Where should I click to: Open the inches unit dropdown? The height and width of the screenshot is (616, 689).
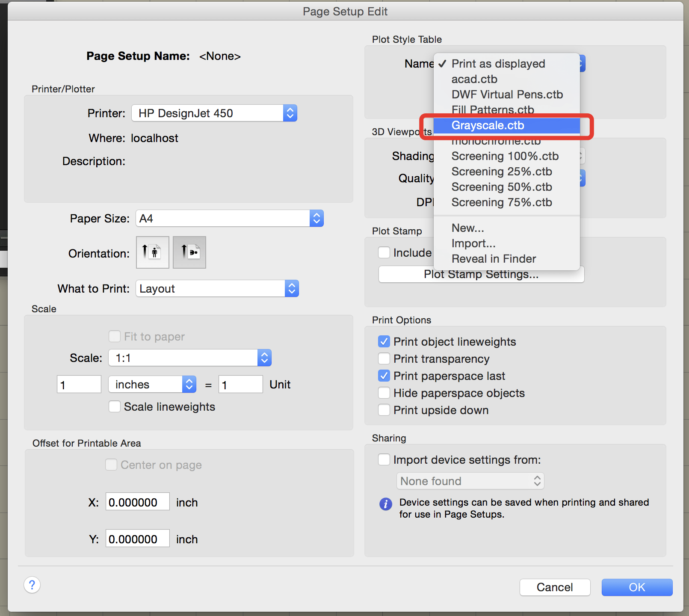[x=152, y=384]
